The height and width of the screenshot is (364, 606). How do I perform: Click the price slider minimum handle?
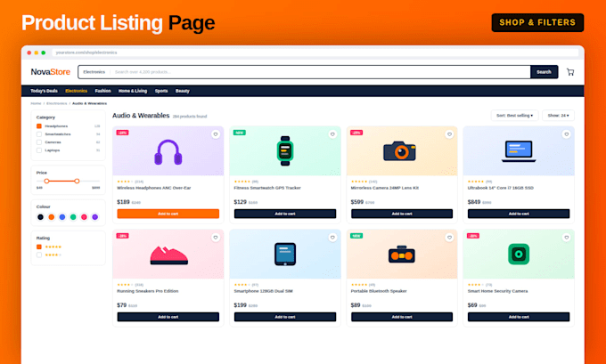pos(46,181)
